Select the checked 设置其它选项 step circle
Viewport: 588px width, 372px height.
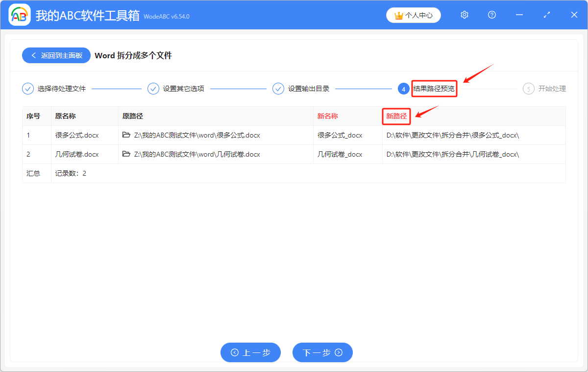coord(153,89)
